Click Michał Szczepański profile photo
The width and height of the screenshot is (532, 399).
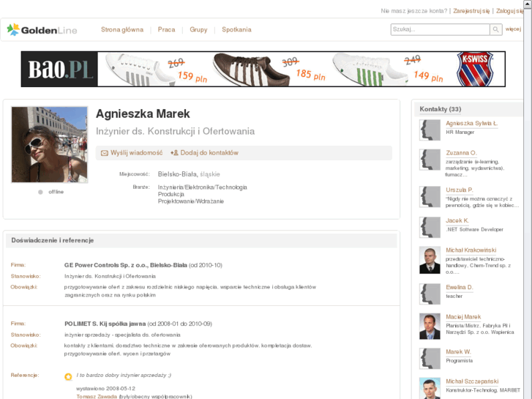point(430,388)
